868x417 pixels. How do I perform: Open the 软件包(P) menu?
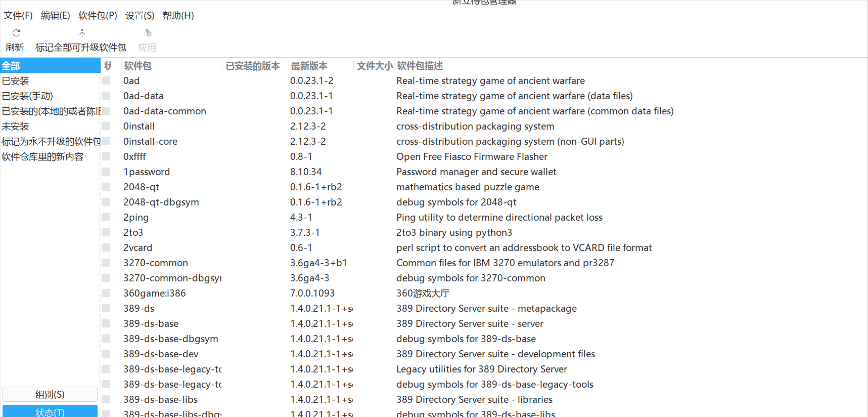tap(98, 16)
